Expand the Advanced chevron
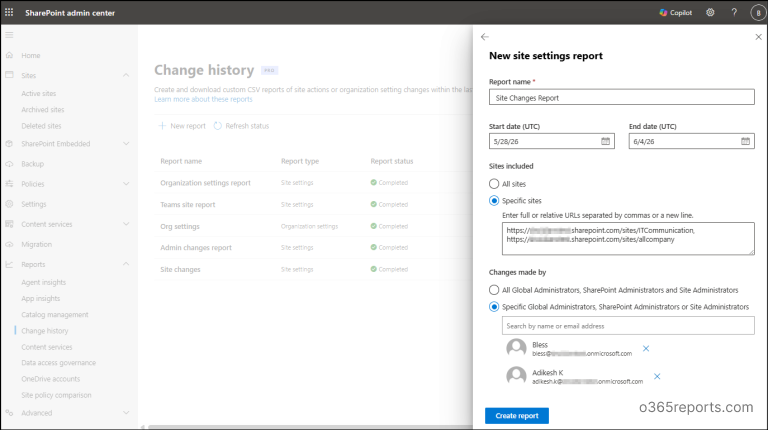 pos(126,413)
